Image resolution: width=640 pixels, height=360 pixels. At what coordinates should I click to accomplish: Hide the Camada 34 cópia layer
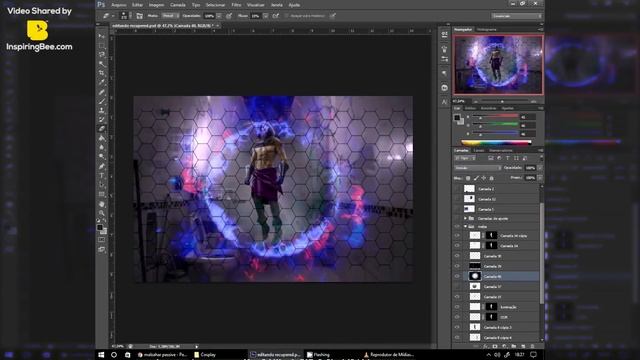click(457, 236)
